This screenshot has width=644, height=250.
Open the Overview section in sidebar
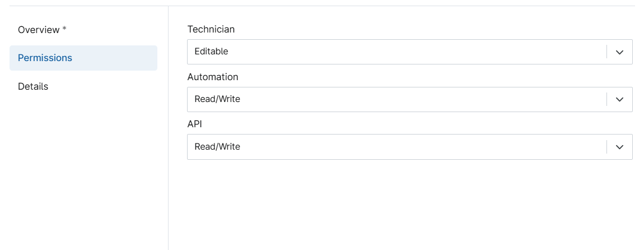click(x=42, y=30)
